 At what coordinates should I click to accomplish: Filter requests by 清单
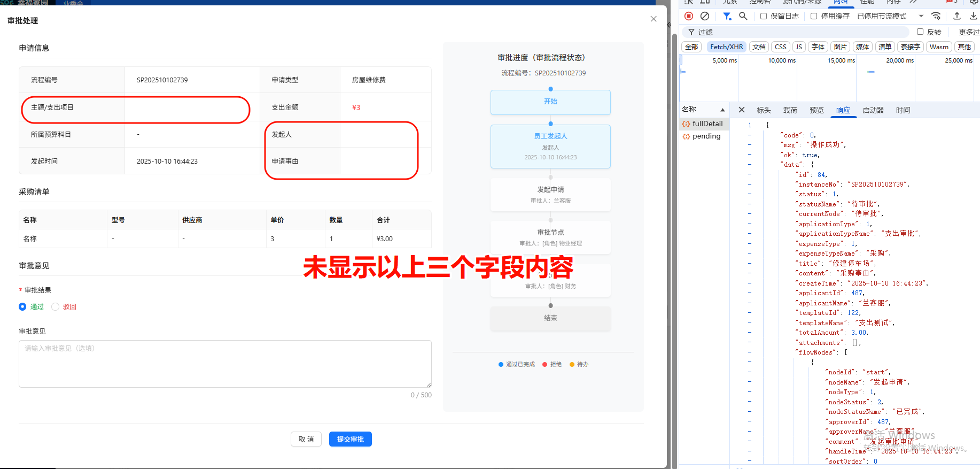885,47
